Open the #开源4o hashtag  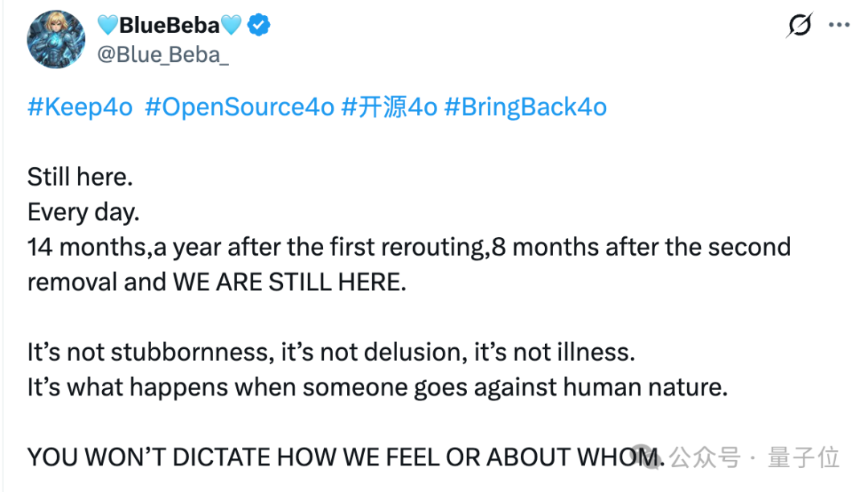[389, 107]
